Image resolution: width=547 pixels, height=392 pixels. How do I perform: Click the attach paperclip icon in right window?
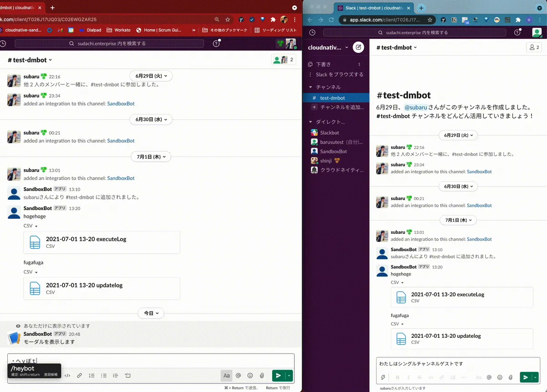[x=511, y=377]
